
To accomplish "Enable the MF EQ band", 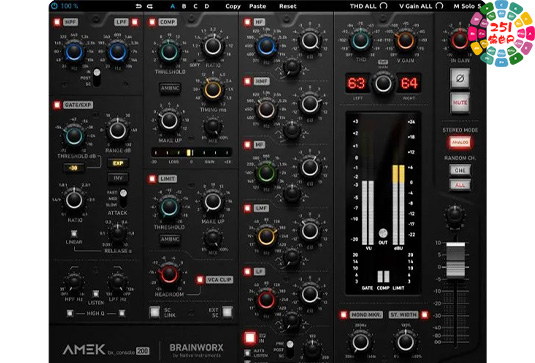I will point(247,145).
